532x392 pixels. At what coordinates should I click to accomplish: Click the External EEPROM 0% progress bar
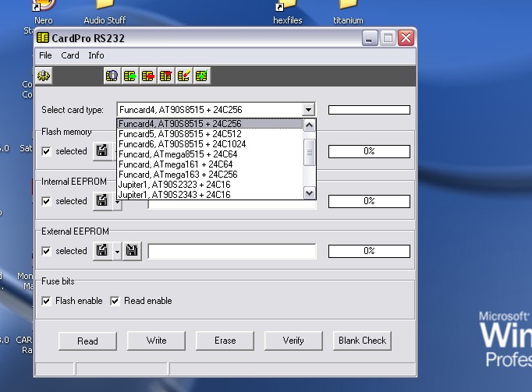[369, 251]
